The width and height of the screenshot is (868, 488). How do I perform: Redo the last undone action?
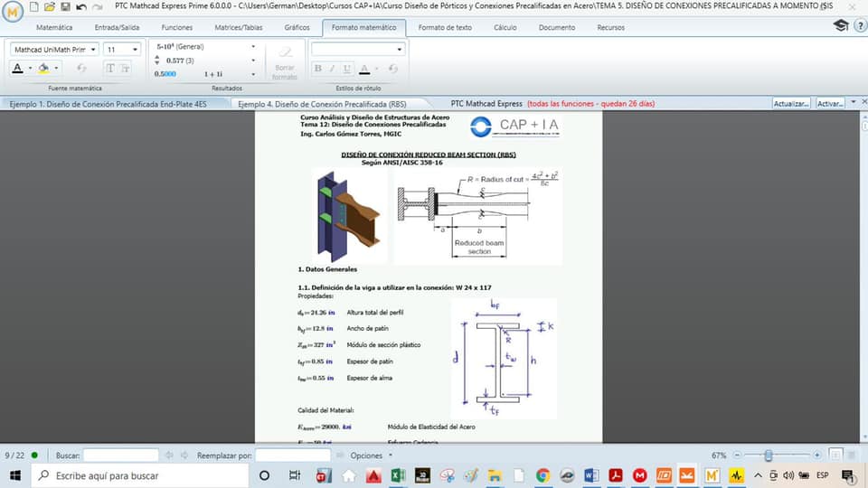coord(98,6)
